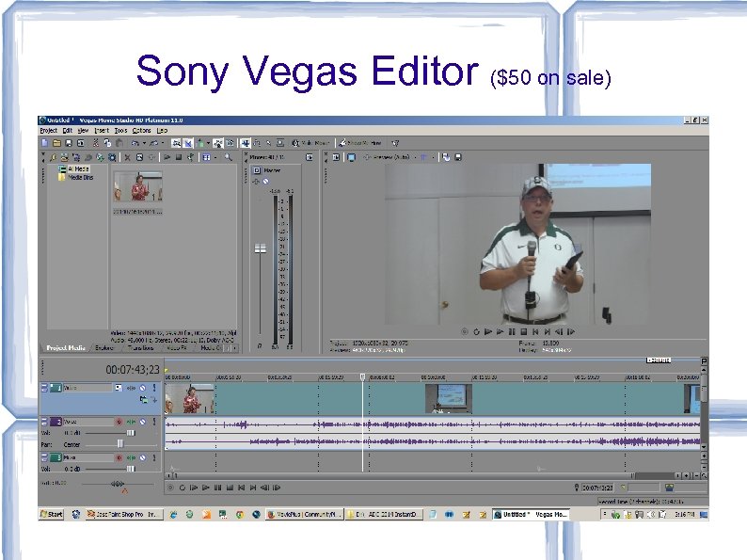Viewport: 747px width, 560px height.
Task: Show more docked tabs with scroll arrow
Action: tap(234, 348)
